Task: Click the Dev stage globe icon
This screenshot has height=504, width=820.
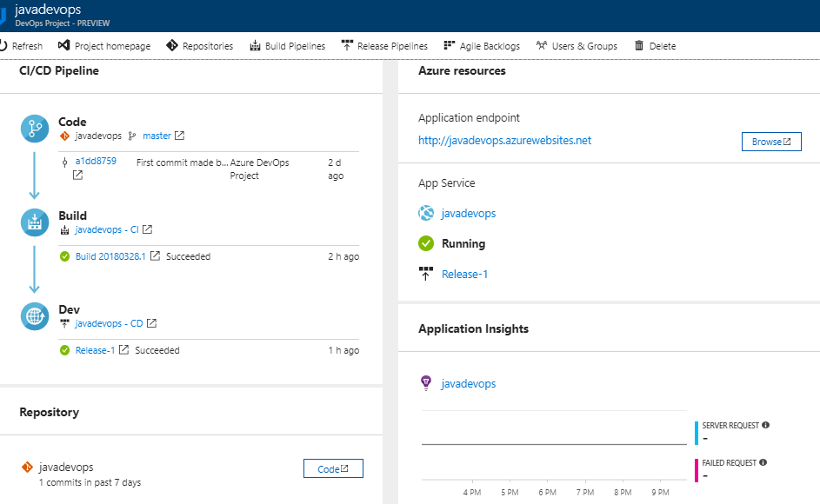Action: click(x=35, y=316)
